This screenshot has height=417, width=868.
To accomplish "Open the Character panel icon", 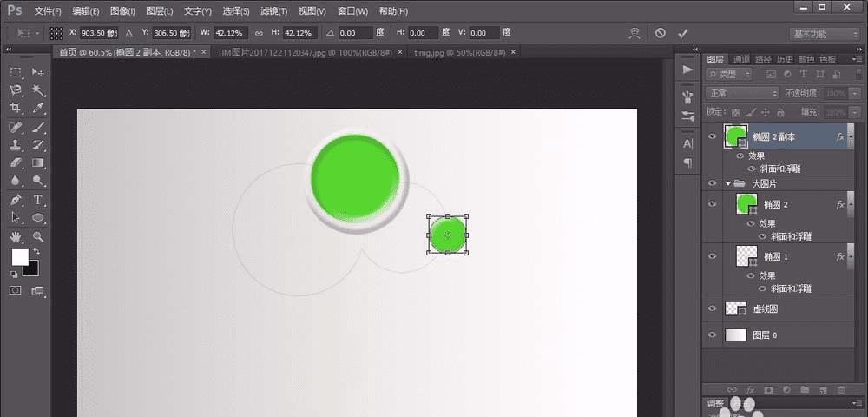I will [687, 144].
